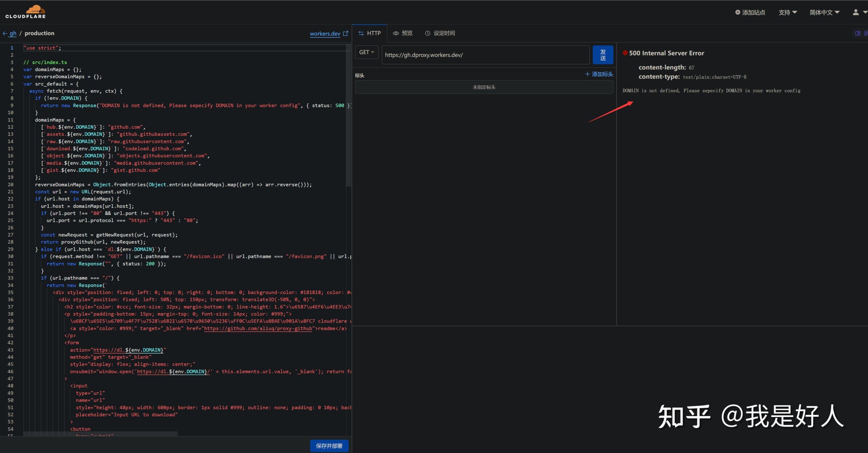Click the production breadcrumb label
The height and width of the screenshot is (453, 868).
pos(39,33)
